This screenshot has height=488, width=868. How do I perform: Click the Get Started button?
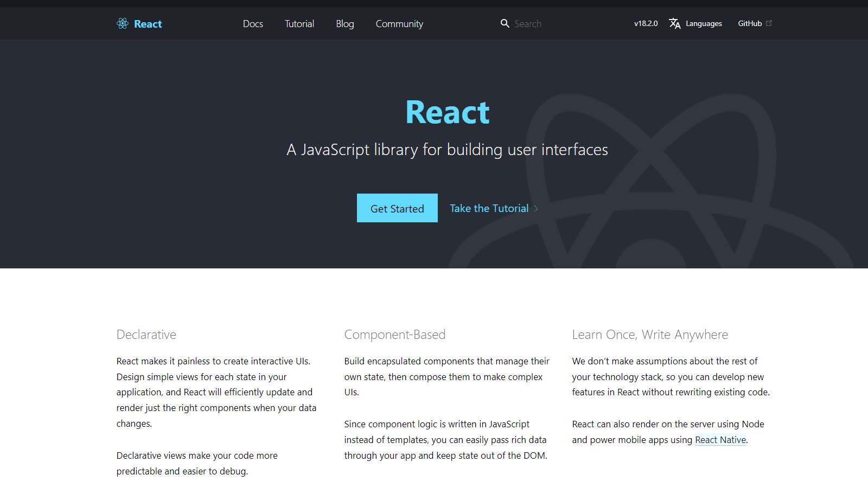(397, 208)
